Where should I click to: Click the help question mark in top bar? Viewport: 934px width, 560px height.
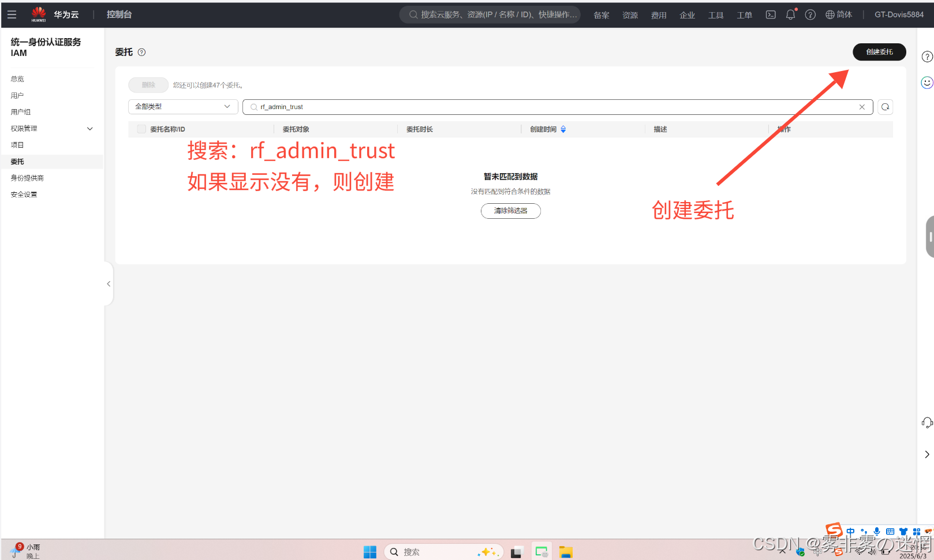click(x=810, y=14)
